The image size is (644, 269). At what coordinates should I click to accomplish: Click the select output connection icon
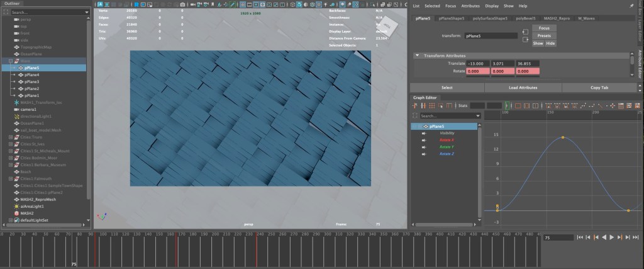[525, 40]
